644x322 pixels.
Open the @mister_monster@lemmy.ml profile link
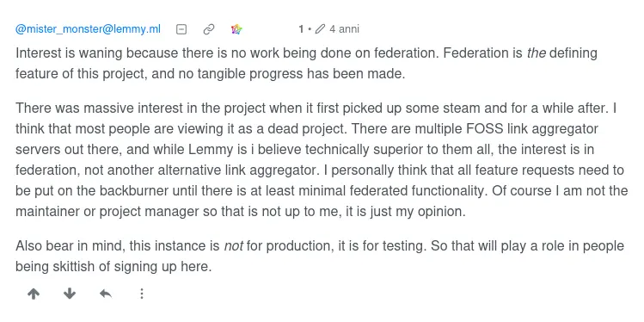coord(88,29)
